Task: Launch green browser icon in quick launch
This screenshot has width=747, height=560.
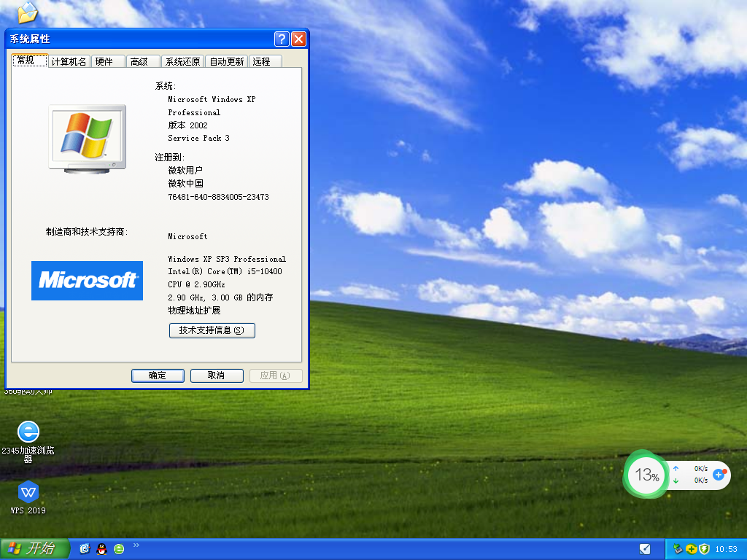Action: coord(119,549)
